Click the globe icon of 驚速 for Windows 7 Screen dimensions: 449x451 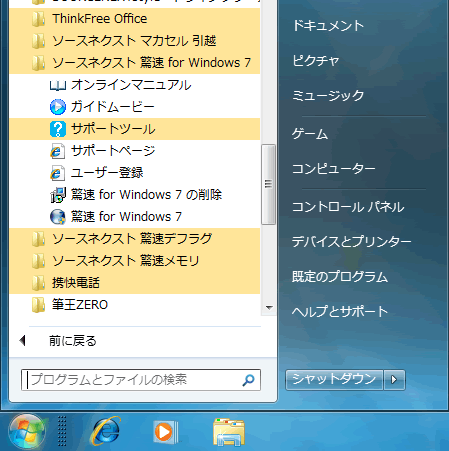click(x=58, y=217)
